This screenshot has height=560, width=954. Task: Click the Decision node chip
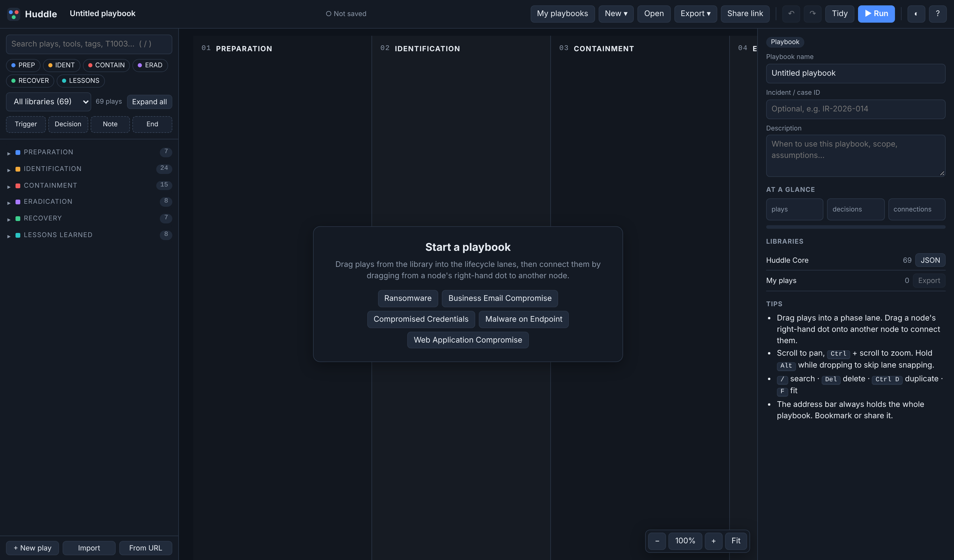point(68,124)
